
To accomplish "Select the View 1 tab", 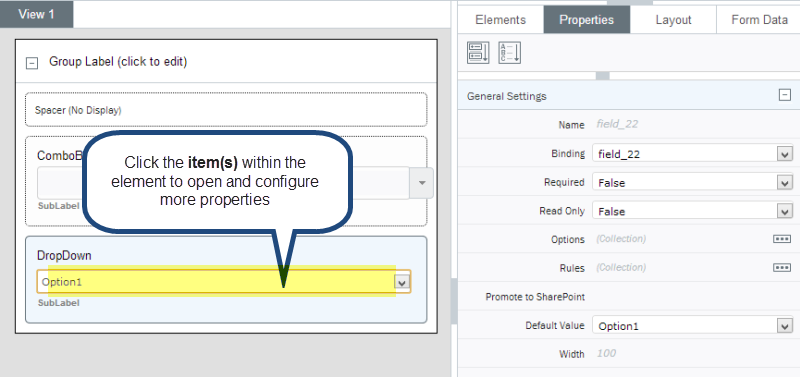I will [x=36, y=14].
